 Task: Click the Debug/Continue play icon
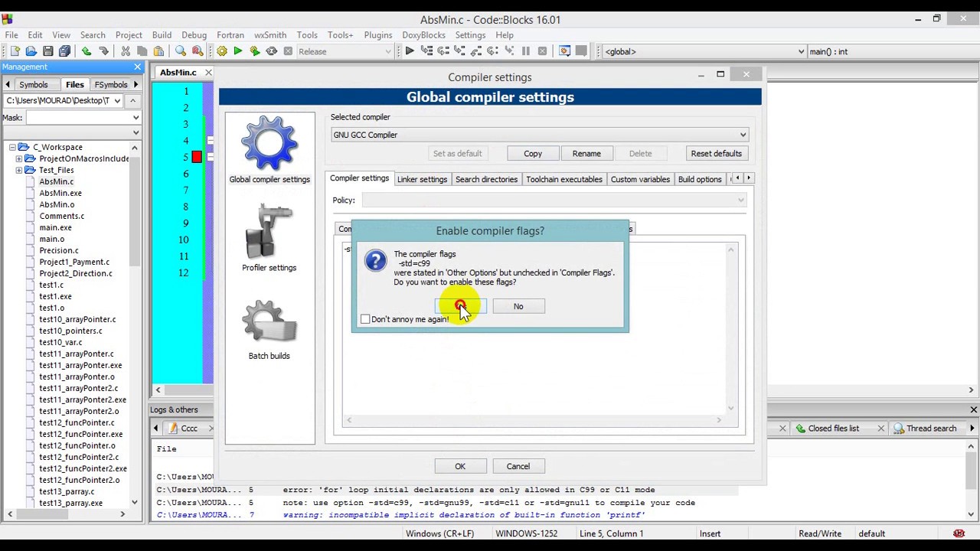(x=410, y=51)
